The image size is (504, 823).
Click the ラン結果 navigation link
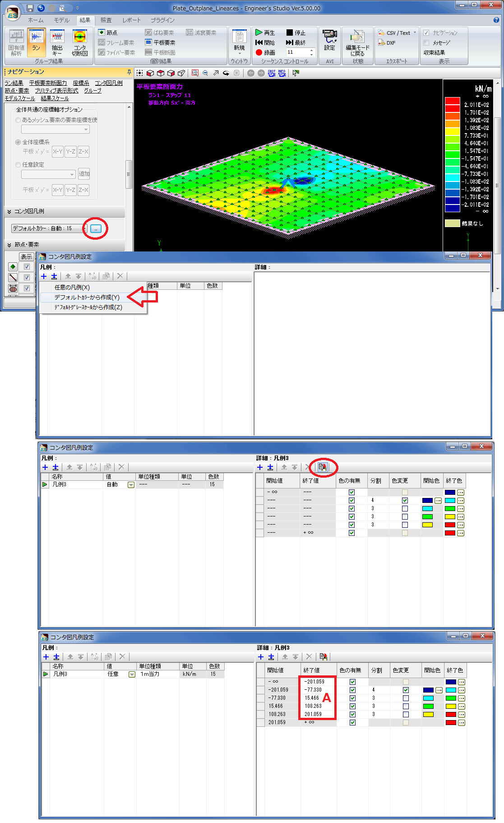click(14, 83)
